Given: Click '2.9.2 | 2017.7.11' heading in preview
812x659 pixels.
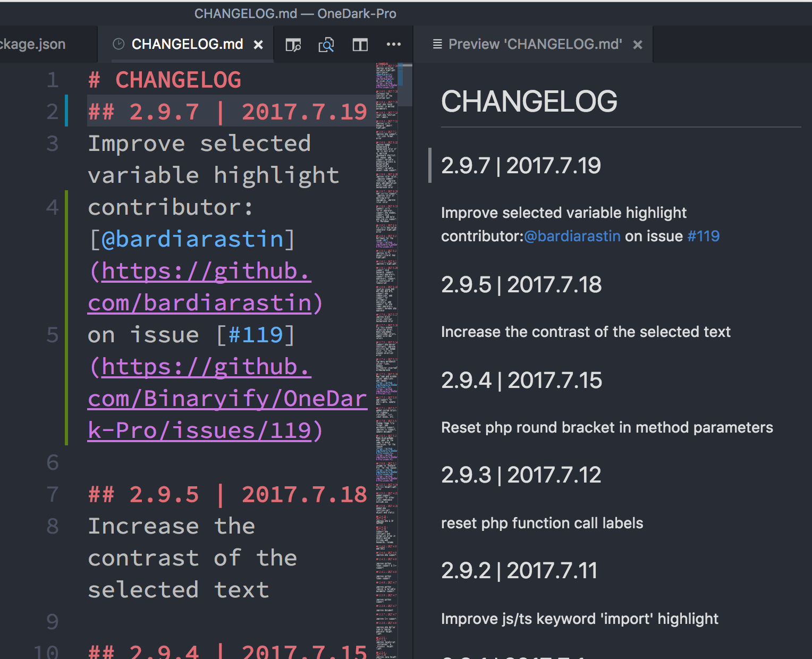Looking at the screenshot, I should (519, 571).
